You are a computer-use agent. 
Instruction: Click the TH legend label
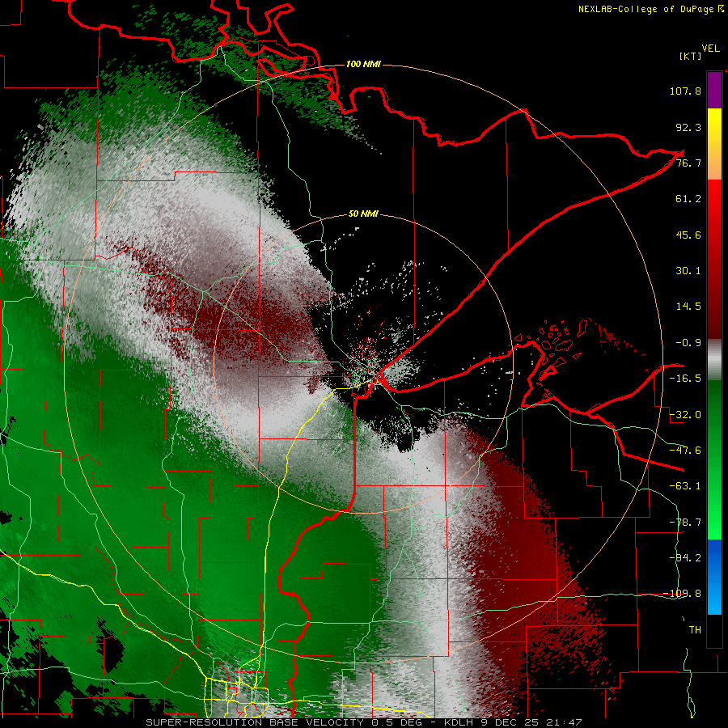click(x=695, y=630)
